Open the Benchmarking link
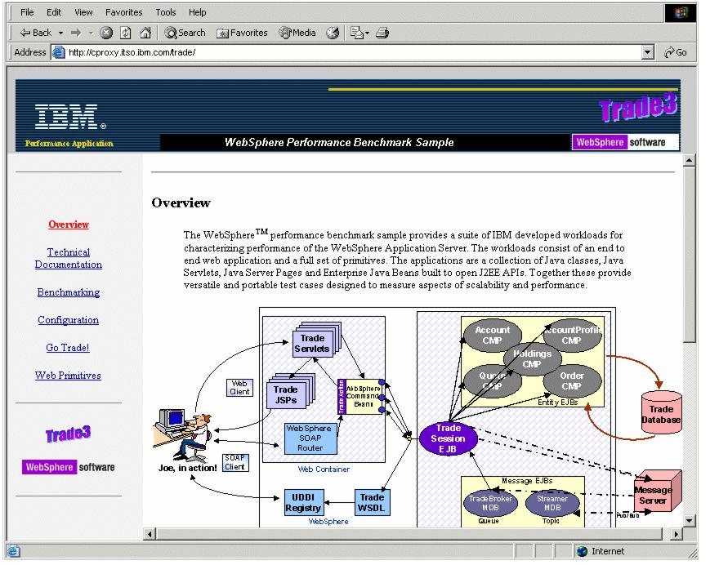728x565 pixels. pyautogui.click(x=69, y=292)
